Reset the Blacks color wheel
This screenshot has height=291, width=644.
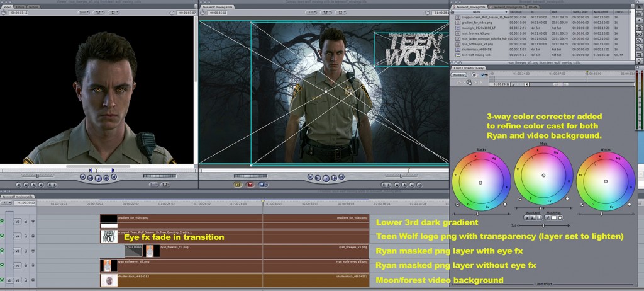505,205
